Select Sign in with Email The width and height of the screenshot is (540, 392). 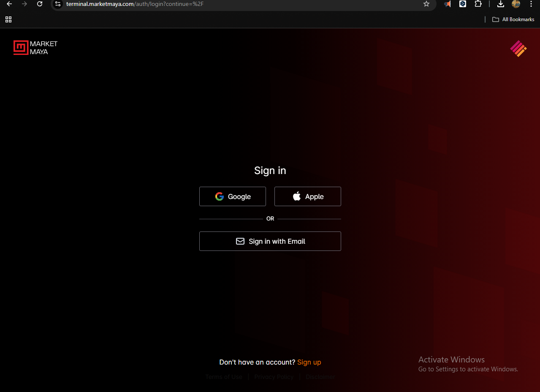point(270,241)
